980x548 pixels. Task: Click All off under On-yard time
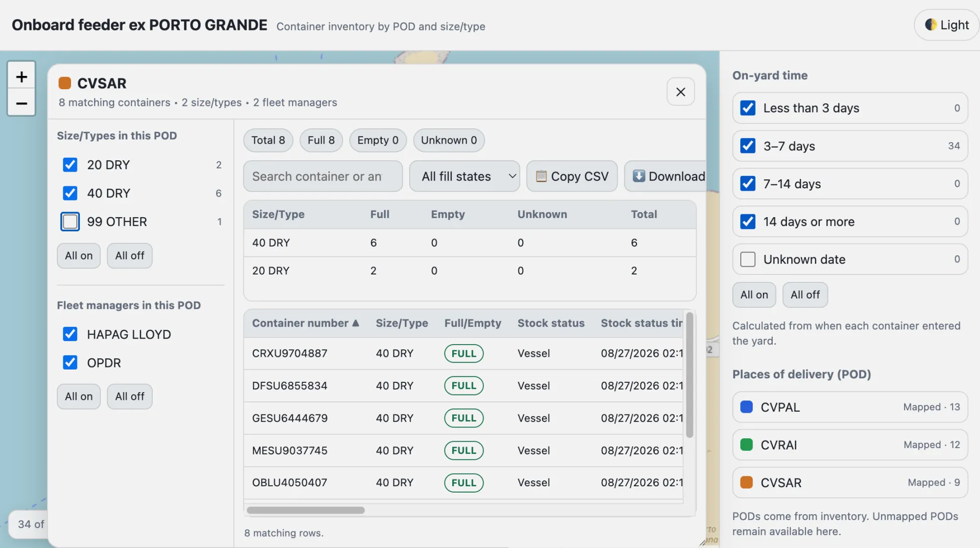(x=805, y=295)
